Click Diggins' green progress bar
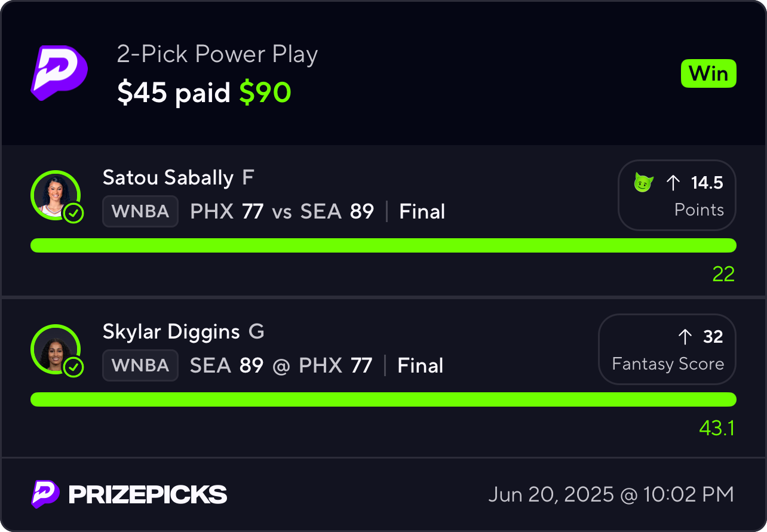The width and height of the screenshot is (767, 532). coord(383,399)
